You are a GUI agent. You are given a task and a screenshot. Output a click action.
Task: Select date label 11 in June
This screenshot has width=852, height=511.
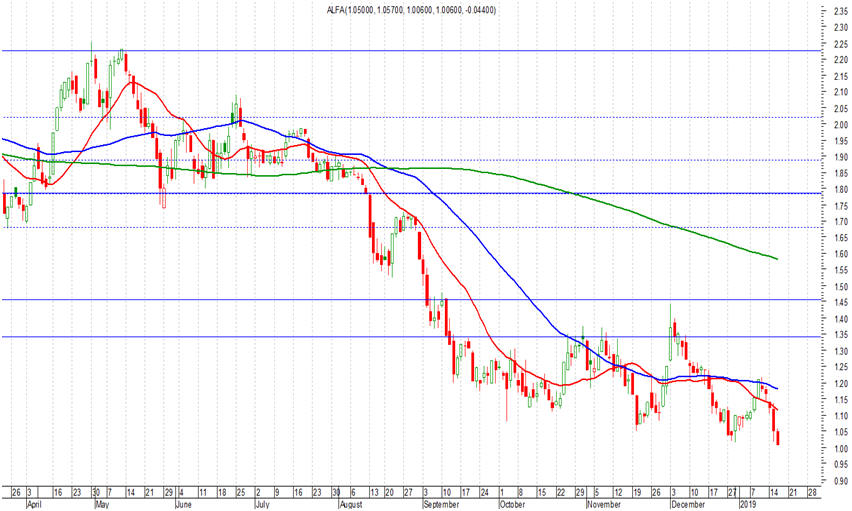[203, 493]
